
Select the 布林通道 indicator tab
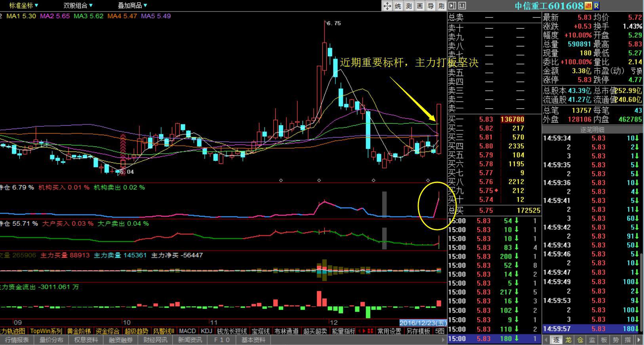coord(287,331)
